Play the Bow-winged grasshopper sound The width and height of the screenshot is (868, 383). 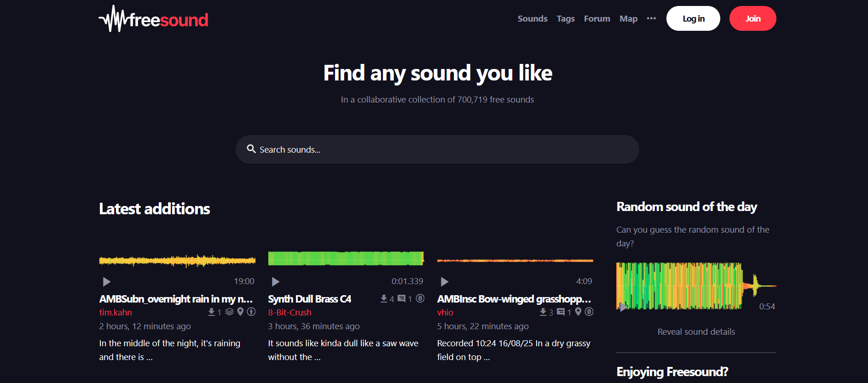[445, 281]
